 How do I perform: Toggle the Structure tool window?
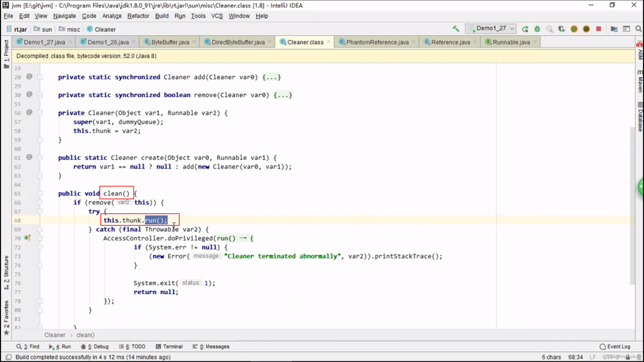6,273
